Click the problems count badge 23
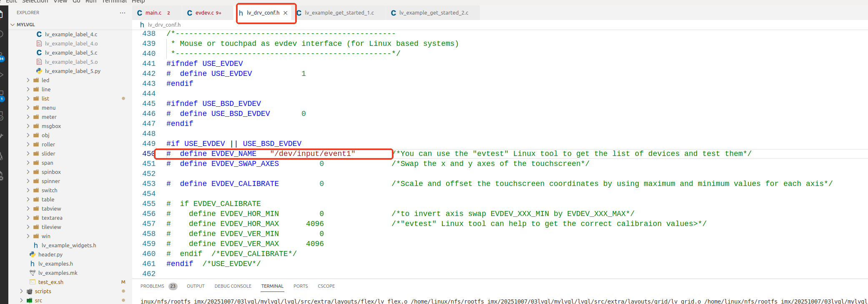 pyautogui.click(x=173, y=286)
